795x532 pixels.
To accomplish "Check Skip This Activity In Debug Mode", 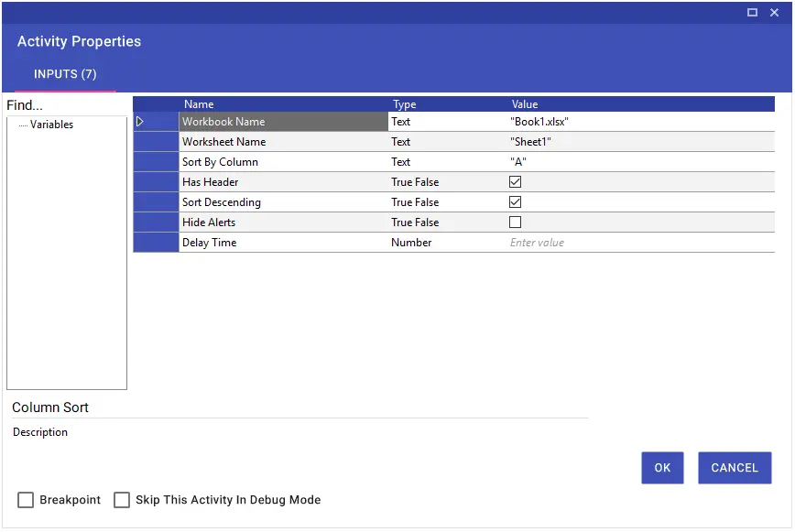I will (x=122, y=500).
